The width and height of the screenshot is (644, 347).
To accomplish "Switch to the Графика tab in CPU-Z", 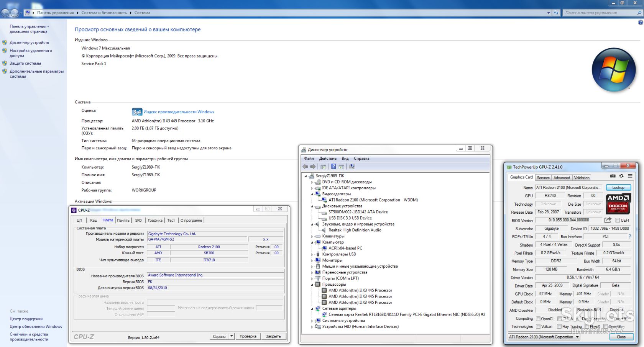I will [x=155, y=220].
